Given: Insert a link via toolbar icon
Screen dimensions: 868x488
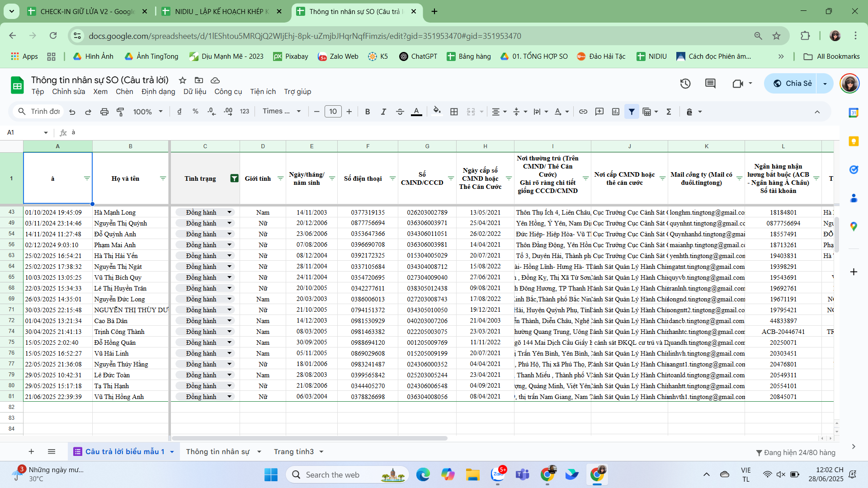Looking at the screenshot, I should point(583,112).
